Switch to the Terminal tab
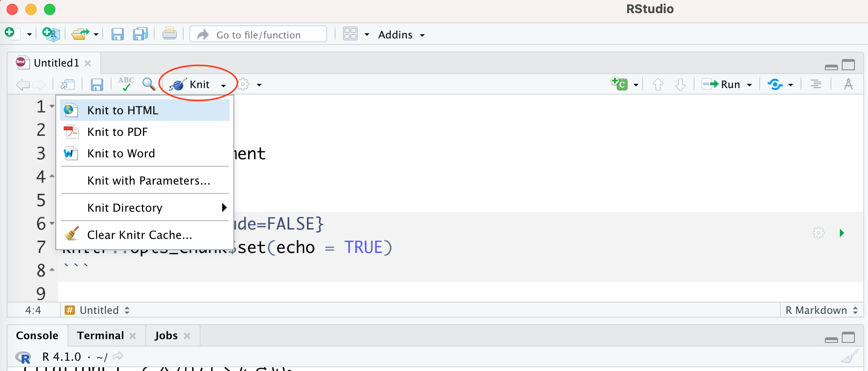Screen dimensions: 868x371 point(100,335)
